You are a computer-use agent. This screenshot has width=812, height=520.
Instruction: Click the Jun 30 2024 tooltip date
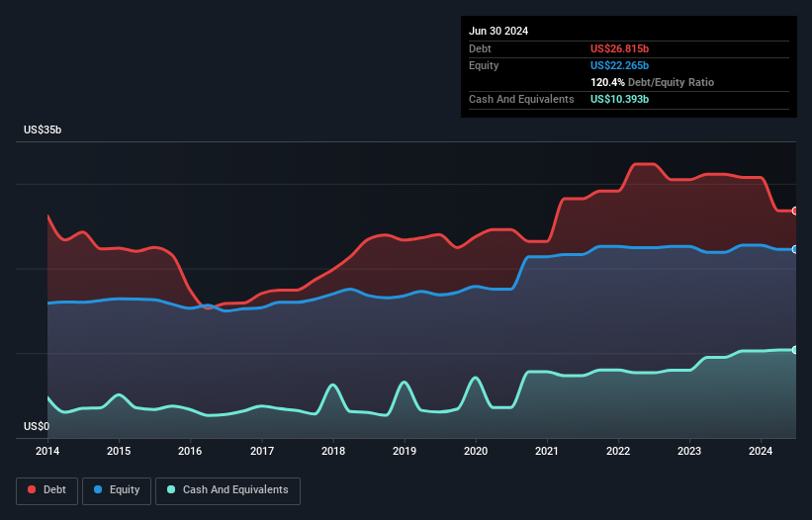point(498,31)
